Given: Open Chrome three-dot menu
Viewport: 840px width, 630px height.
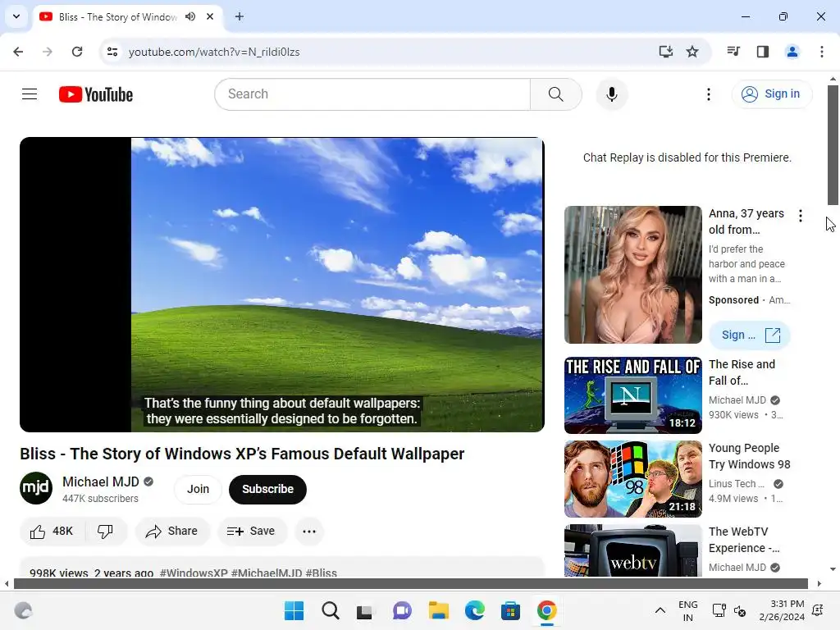Looking at the screenshot, I should 821,52.
